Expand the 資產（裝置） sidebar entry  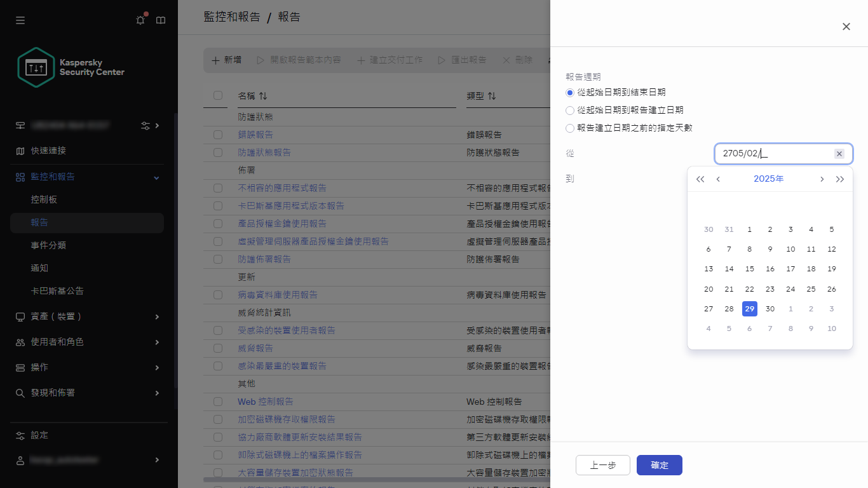(156, 316)
